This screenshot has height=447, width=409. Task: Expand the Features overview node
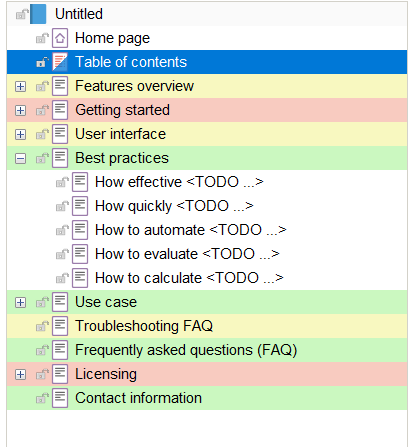coord(20,86)
